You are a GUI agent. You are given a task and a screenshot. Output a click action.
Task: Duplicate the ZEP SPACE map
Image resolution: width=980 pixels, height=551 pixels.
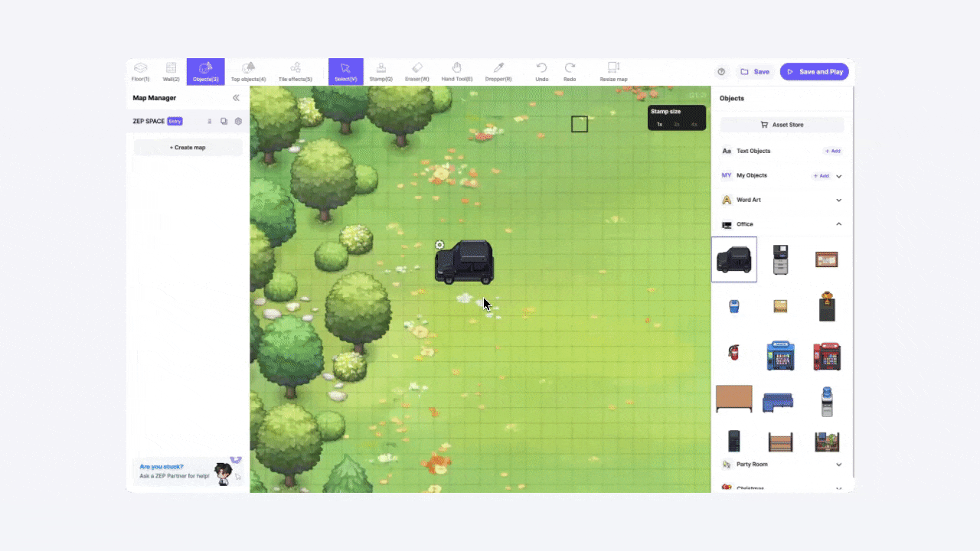coord(224,121)
